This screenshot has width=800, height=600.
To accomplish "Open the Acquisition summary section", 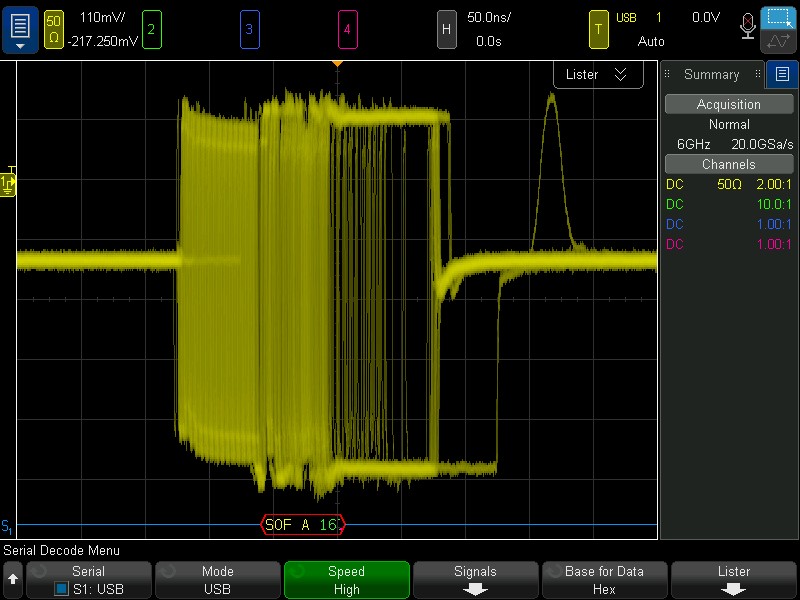I will pos(729,104).
